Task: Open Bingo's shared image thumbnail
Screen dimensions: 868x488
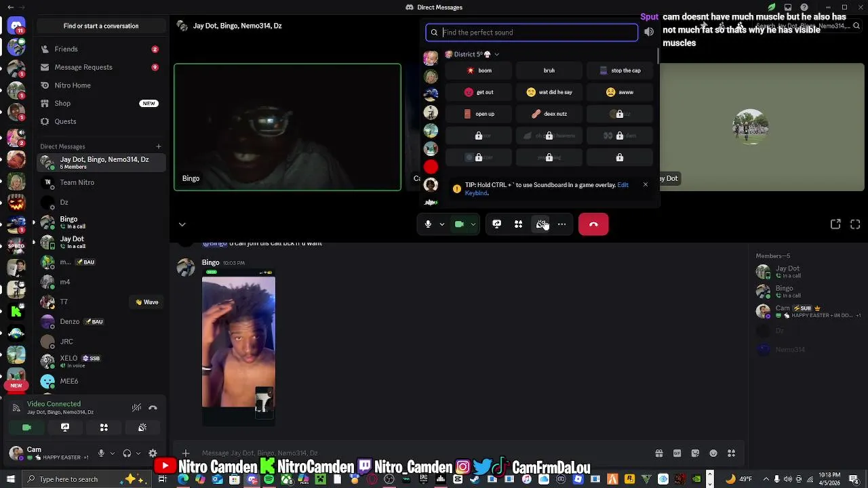Action: tap(239, 348)
